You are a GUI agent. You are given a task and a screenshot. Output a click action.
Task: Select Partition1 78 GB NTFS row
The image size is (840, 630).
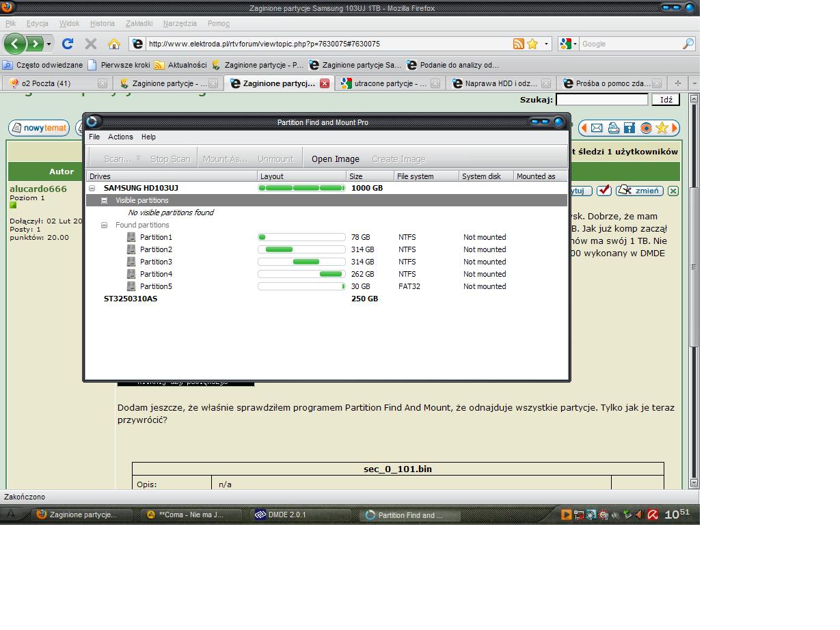coord(327,237)
